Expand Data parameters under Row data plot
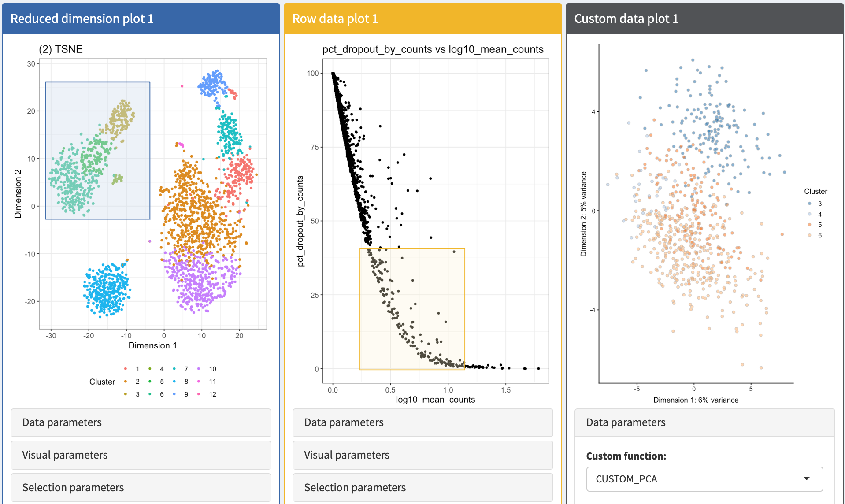This screenshot has height=504, width=845. tap(422, 422)
